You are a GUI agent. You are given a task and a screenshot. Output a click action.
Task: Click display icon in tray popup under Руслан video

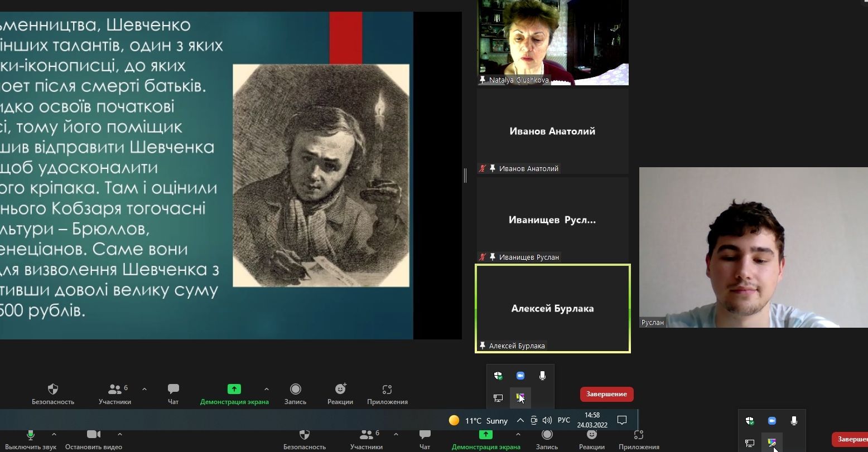pyautogui.click(x=750, y=443)
